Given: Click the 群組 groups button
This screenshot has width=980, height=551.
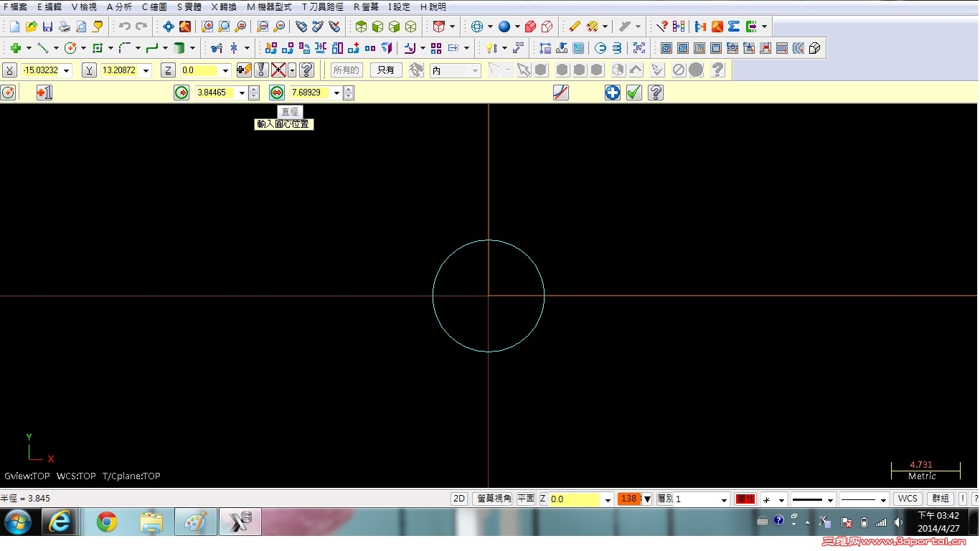Looking at the screenshot, I should tap(940, 499).
